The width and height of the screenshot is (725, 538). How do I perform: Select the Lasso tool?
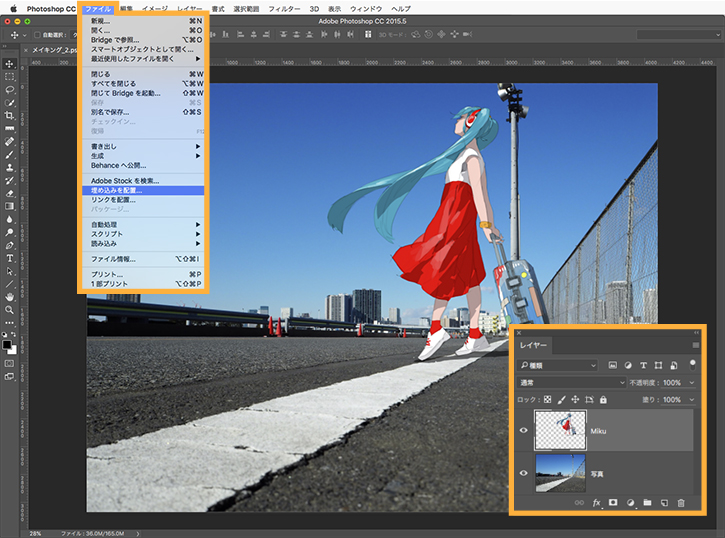10,90
